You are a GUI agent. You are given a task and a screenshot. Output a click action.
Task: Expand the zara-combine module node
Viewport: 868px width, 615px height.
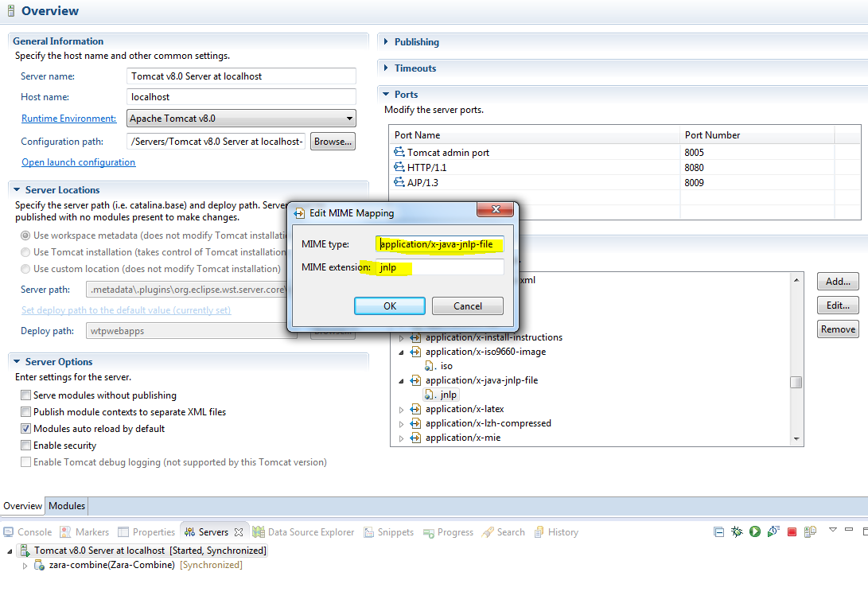pyautogui.click(x=25, y=566)
